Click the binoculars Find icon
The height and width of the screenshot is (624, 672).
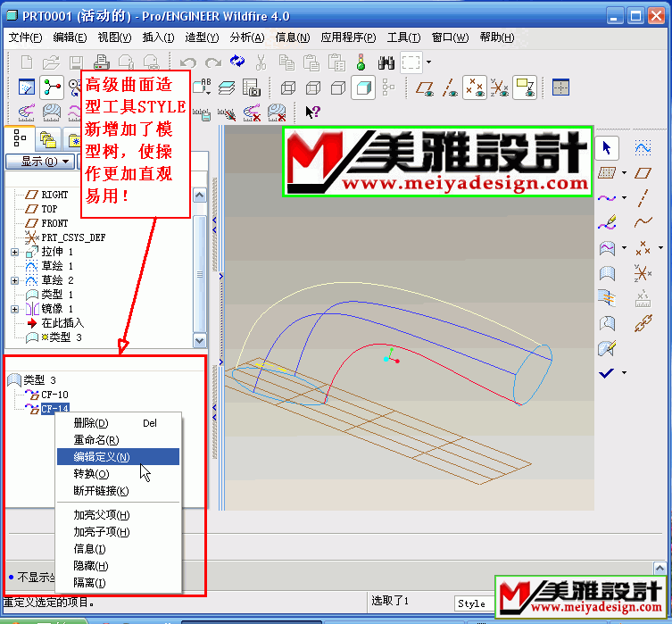point(386,62)
